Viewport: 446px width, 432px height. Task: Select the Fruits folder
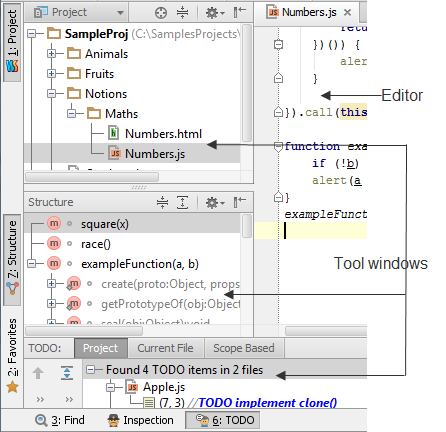point(99,74)
